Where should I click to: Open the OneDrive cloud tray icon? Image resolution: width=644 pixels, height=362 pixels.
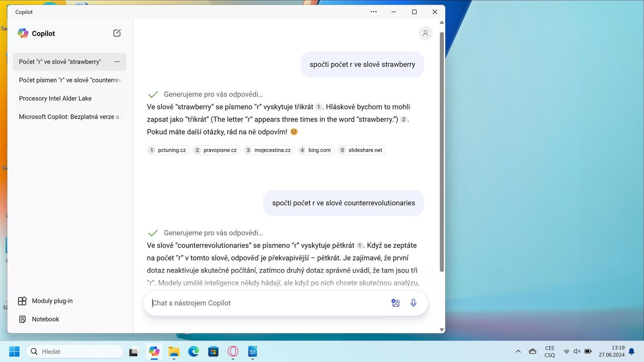[533, 352]
